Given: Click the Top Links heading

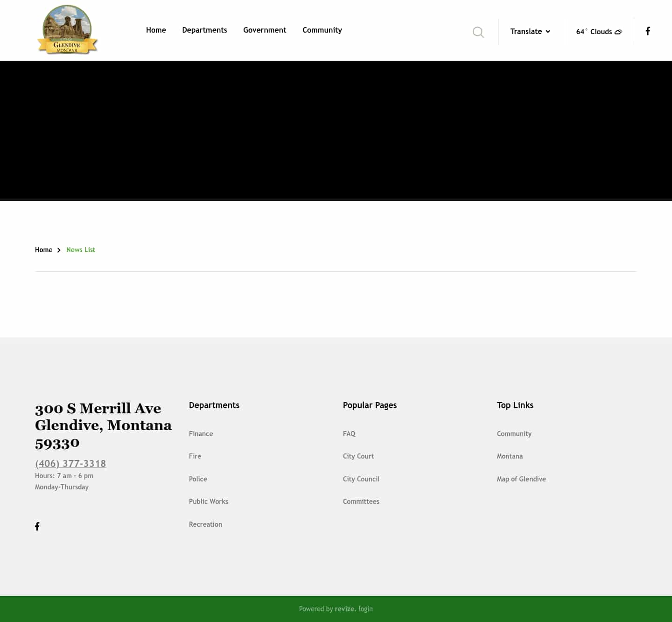Looking at the screenshot, I should (515, 405).
